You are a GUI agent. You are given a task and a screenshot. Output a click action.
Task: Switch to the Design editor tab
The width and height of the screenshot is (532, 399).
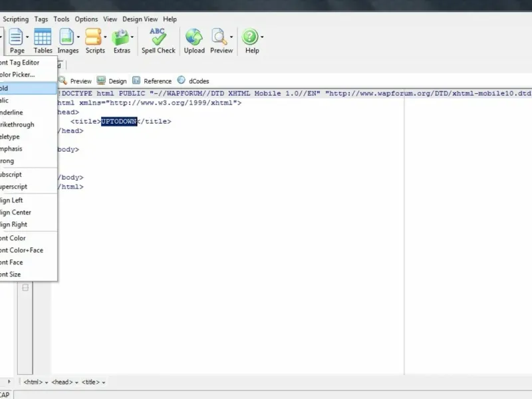(x=112, y=81)
